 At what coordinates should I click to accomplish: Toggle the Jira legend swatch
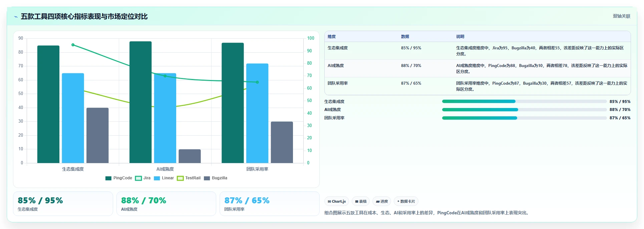(138, 178)
